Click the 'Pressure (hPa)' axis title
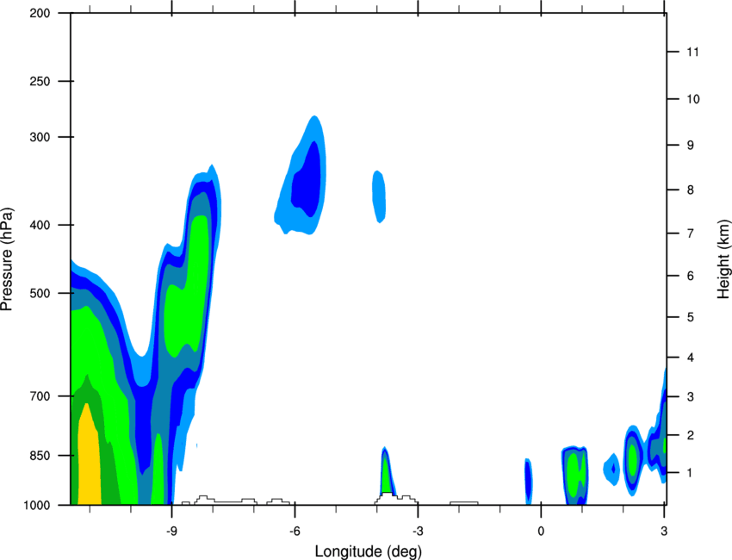This screenshot has height=560, width=732. pos(7,259)
